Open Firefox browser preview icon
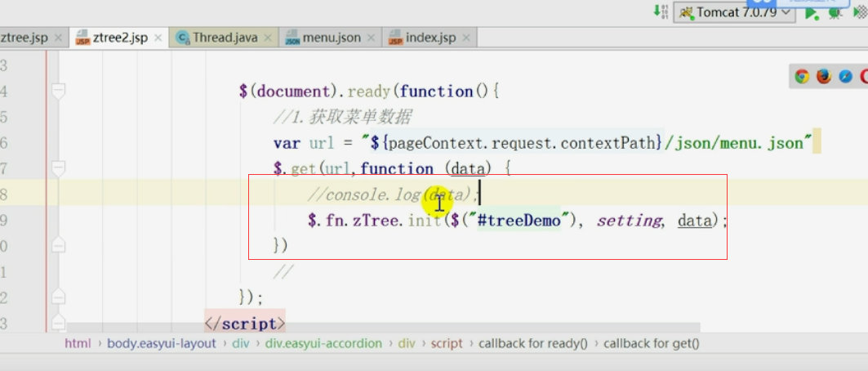Viewport: 868px width, 371px height. coord(824,77)
